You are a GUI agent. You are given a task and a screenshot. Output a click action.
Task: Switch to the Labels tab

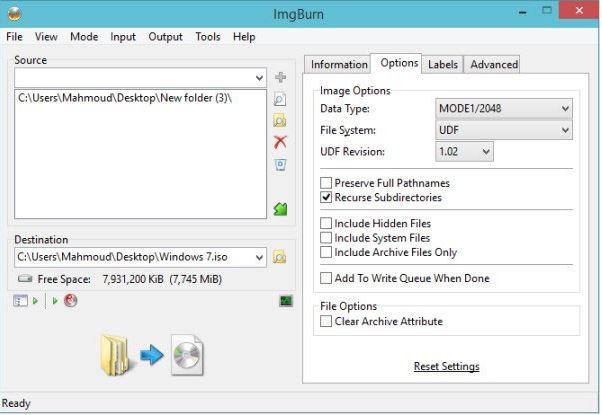(442, 64)
